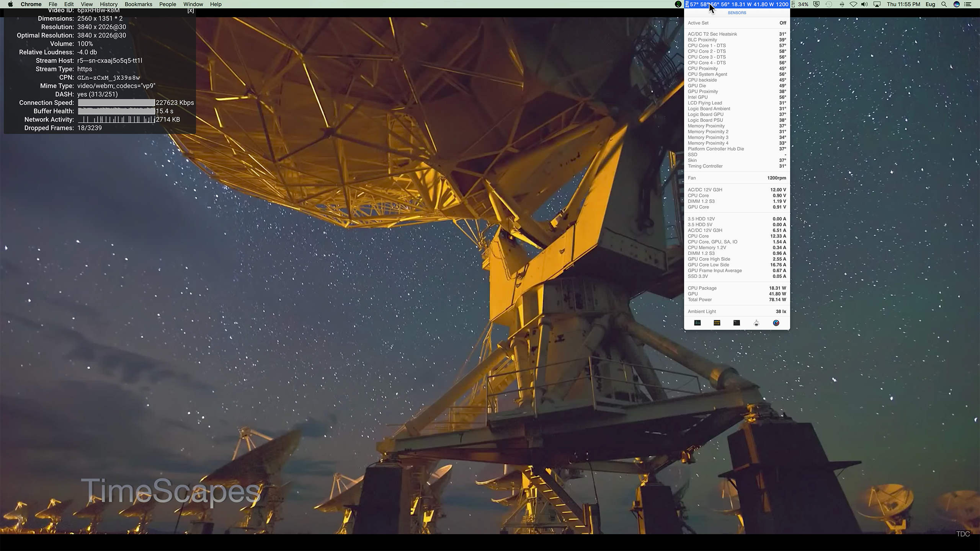
Task: Click the SENSORS panel heading
Action: click(x=737, y=13)
